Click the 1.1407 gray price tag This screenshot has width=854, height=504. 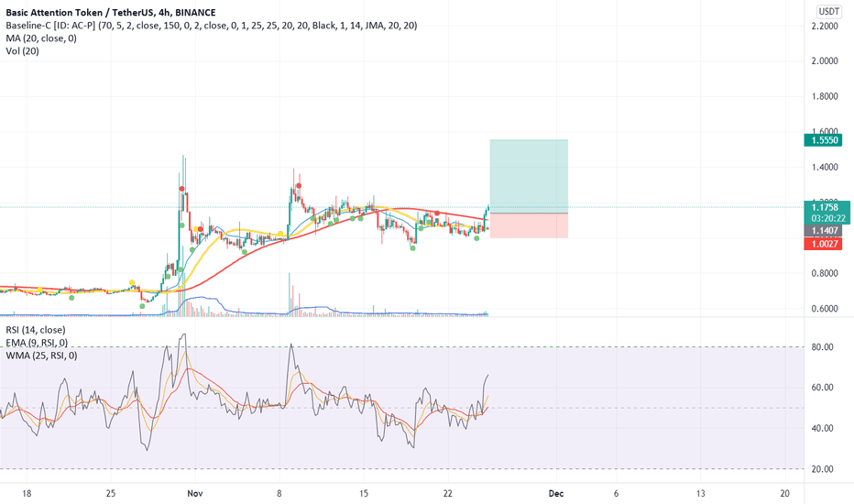[823, 231]
